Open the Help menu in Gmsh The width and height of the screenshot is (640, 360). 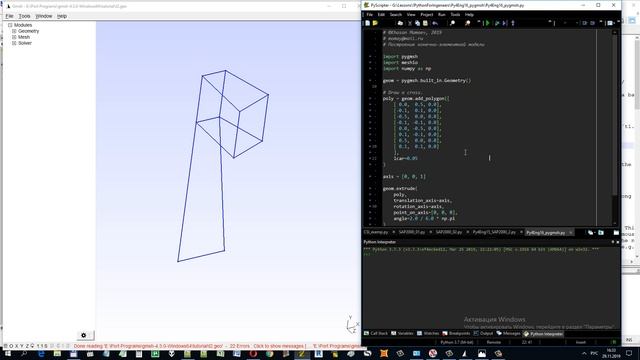click(62, 16)
